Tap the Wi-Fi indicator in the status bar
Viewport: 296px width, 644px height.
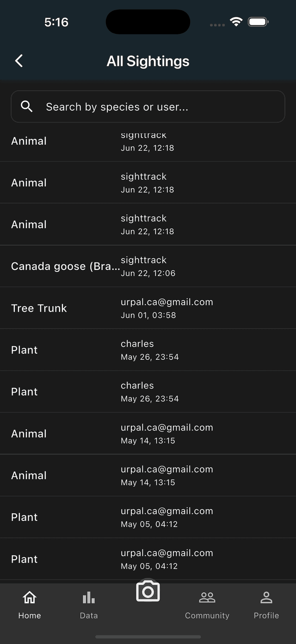pyautogui.click(x=236, y=21)
